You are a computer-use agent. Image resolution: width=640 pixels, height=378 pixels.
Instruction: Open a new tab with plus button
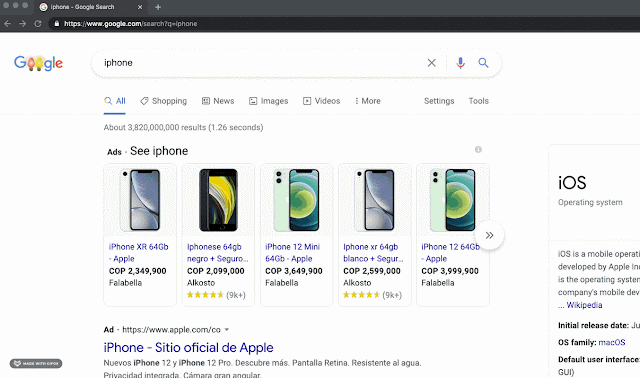pos(158,7)
